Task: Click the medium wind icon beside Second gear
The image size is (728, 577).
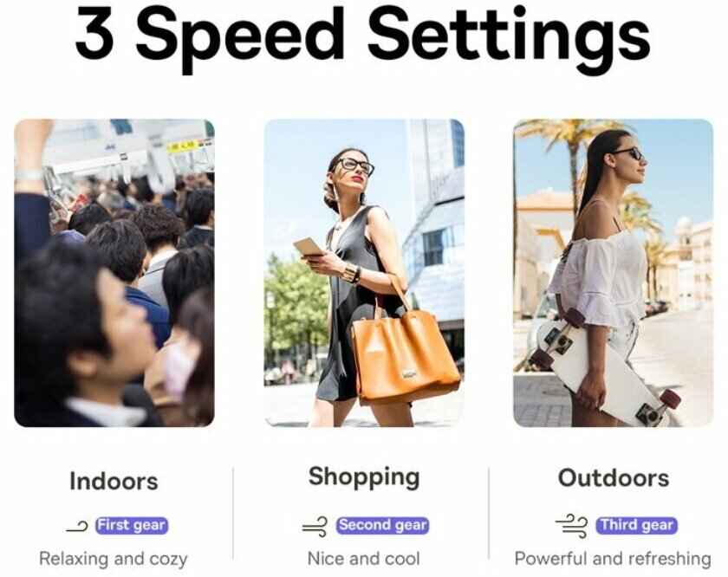Action: click(315, 527)
